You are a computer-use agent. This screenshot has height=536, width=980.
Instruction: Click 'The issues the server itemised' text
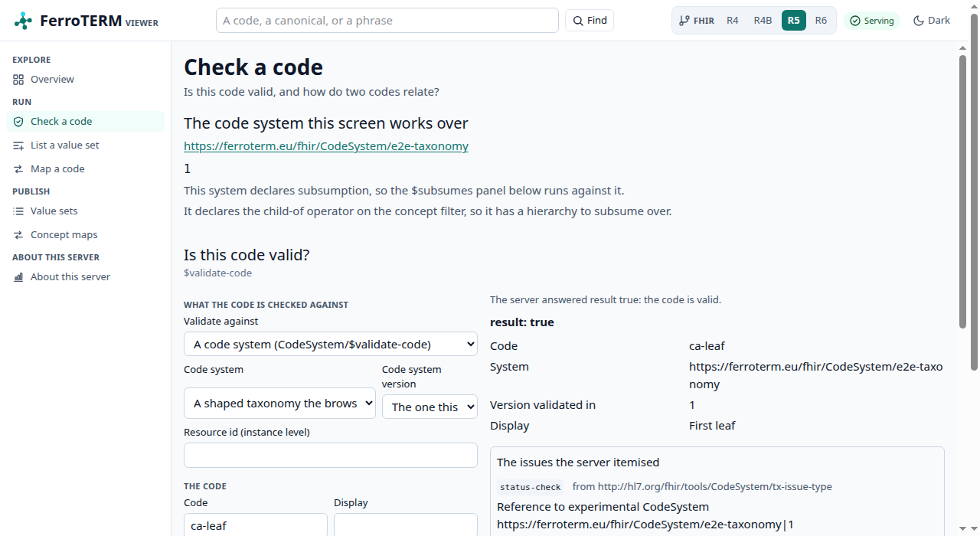578,462
